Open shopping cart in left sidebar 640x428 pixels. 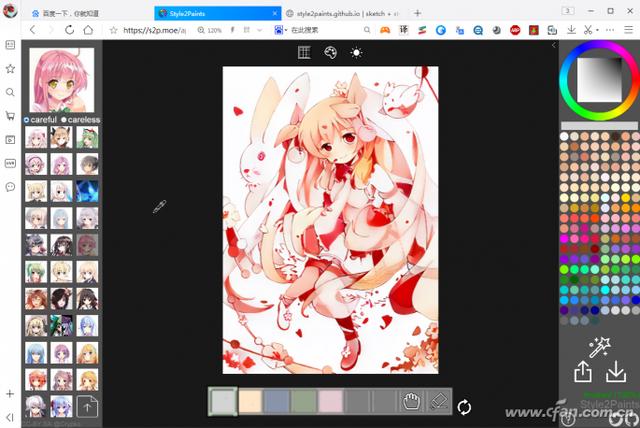tap(10, 116)
